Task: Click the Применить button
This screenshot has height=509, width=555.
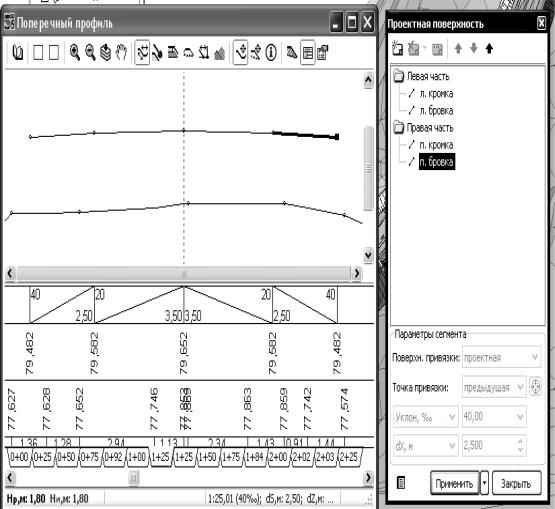Action: coord(454,483)
